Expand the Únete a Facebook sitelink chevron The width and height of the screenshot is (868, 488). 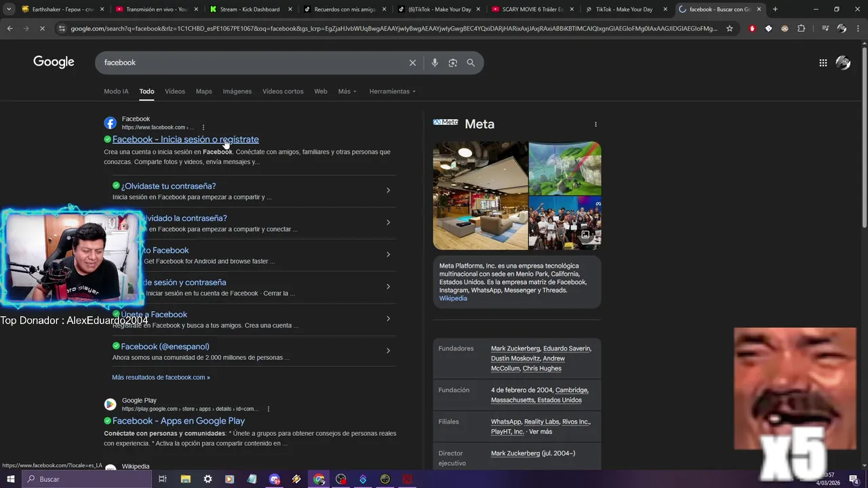coord(388,319)
